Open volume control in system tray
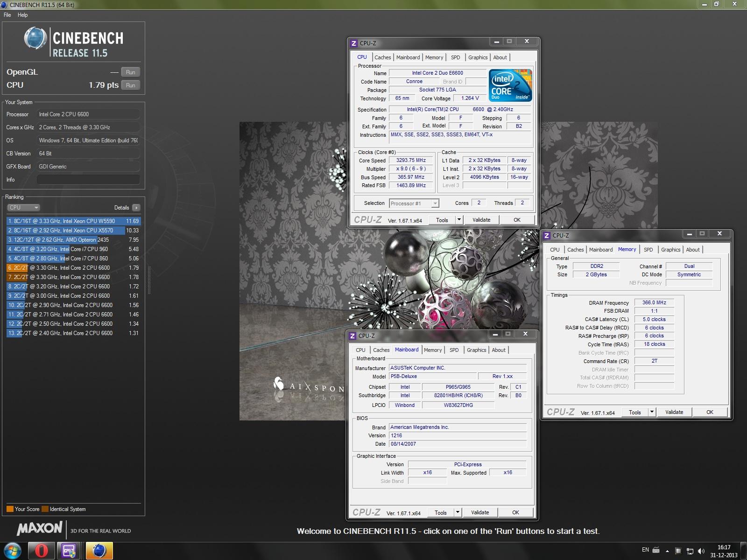 tap(701, 551)
